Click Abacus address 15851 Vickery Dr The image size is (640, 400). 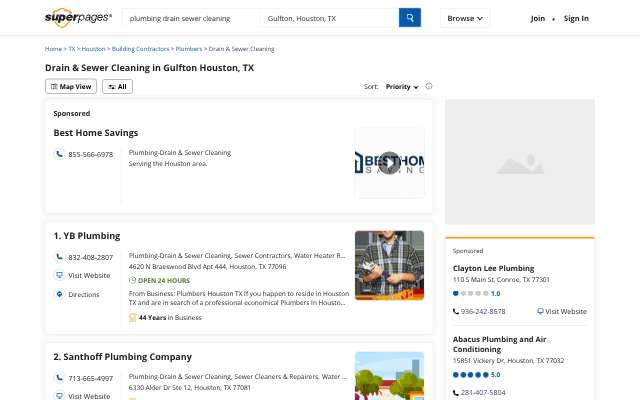(x=508, y=361)
